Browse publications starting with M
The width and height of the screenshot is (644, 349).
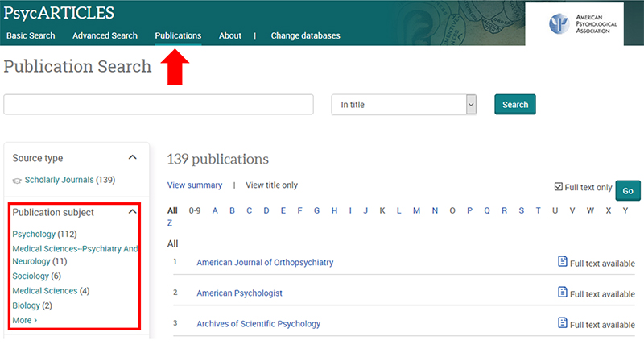(416, 210)
